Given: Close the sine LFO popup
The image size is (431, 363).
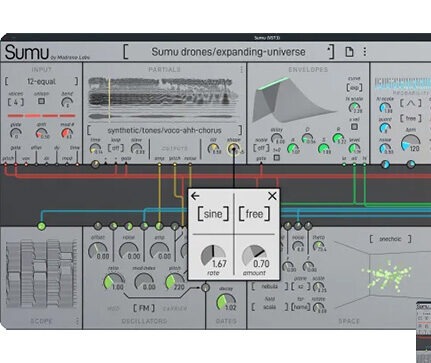Looking at the screenshot, I should (x=272, y=196).
